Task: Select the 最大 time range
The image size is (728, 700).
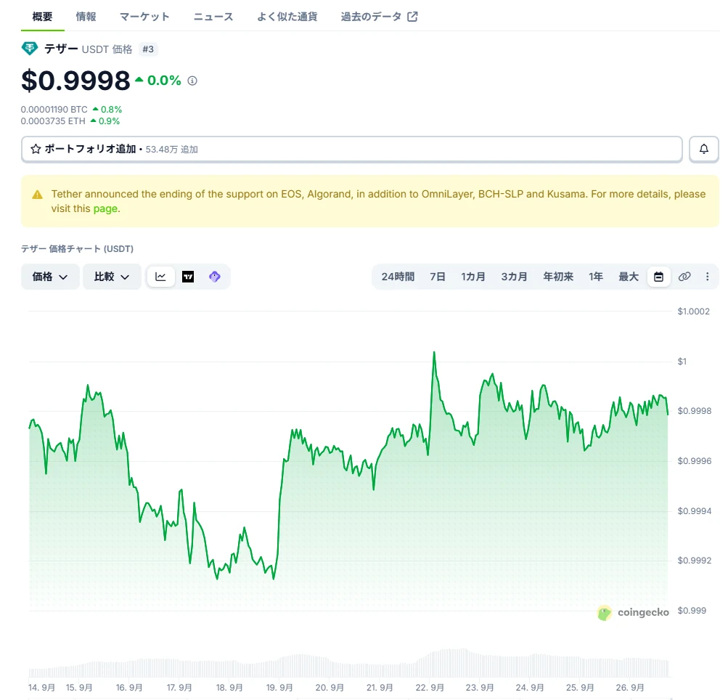Action: tap(629, 277)
